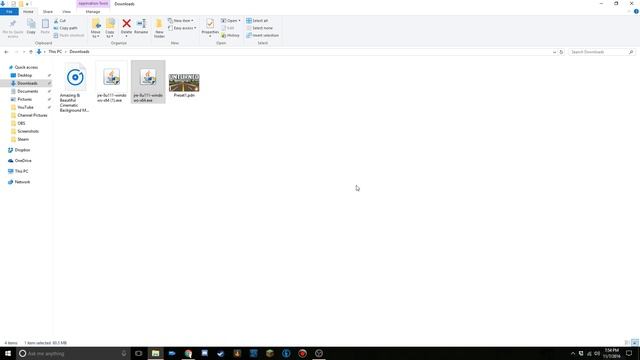The image size is (640, 360).
Task: Delete the selected file with red X
Action: pyautogui.click(x=127, y=27)
